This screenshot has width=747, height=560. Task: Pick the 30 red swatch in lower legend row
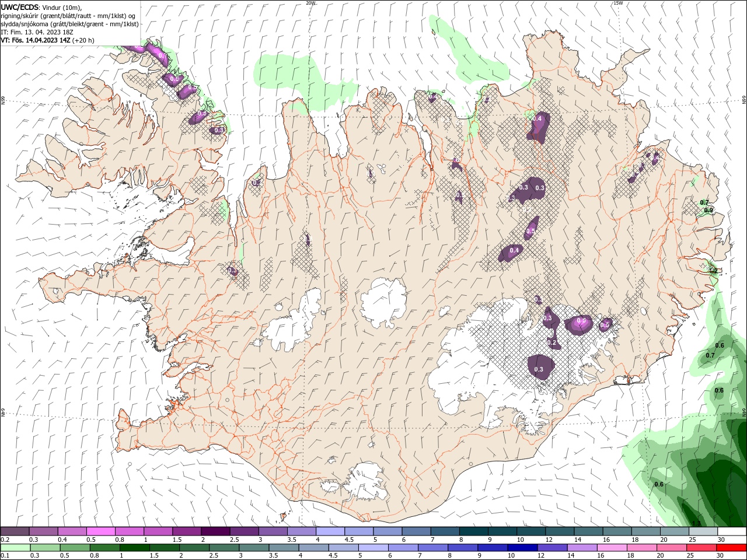pyautogui.click(x=732, y=548)
